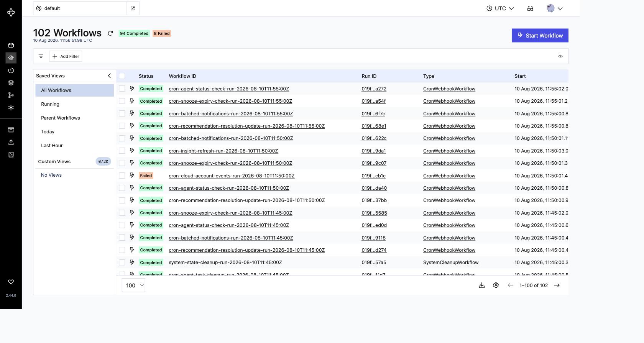Switch to raw query code view
Viewport: 644px width, 343px height.
click(560, 56)
